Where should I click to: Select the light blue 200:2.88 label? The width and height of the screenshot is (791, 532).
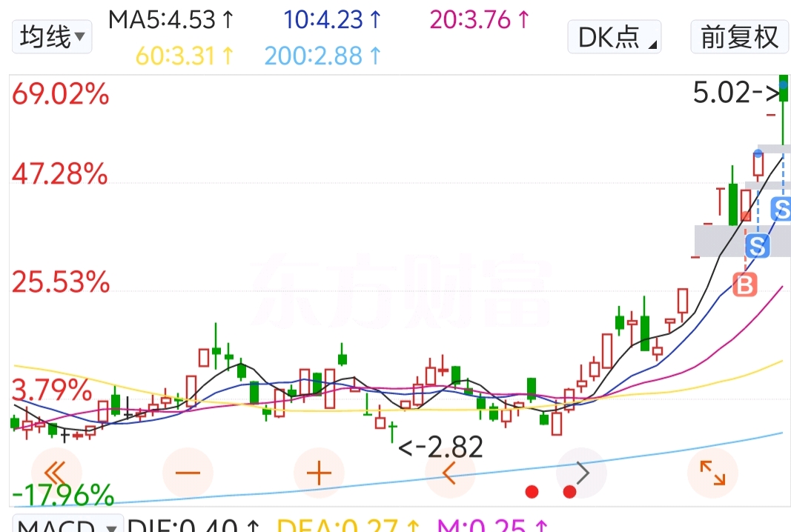pyautogui.click(x=323, y=56)
